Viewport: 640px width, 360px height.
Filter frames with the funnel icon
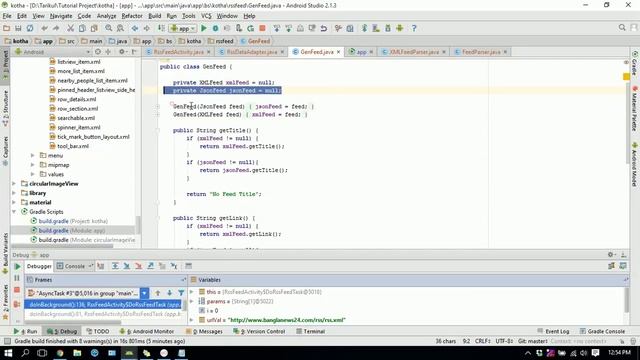point(181,293)
